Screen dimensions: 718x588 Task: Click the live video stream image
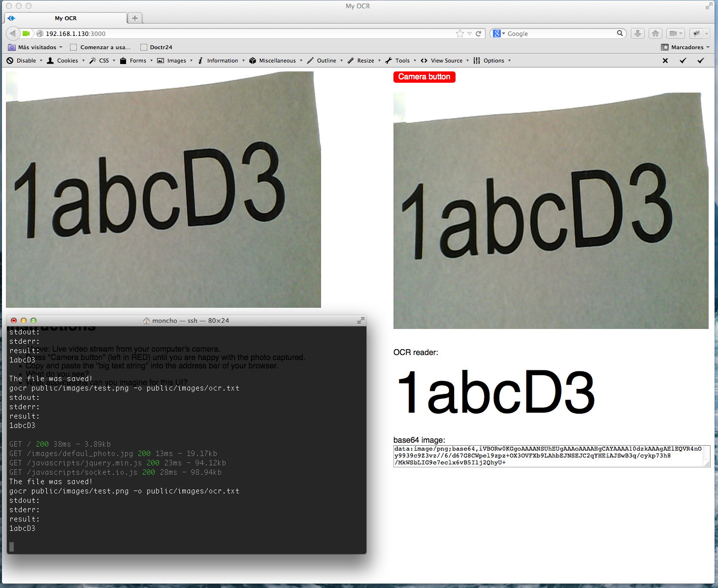point(163,190)
